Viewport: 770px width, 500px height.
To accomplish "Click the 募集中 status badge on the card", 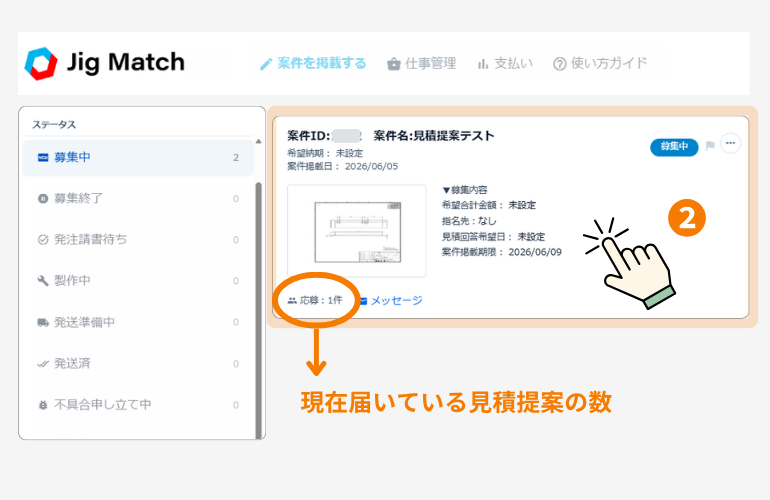I will (674, 146).
